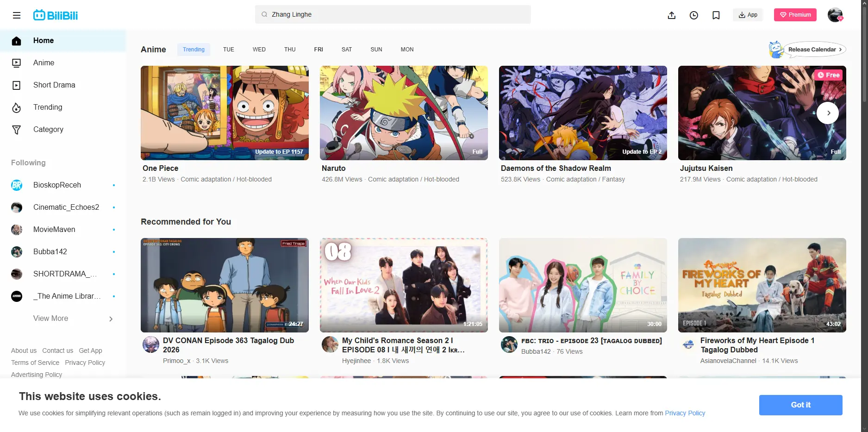Click the Release Calendar mascot icon

(x=776, y=50)
